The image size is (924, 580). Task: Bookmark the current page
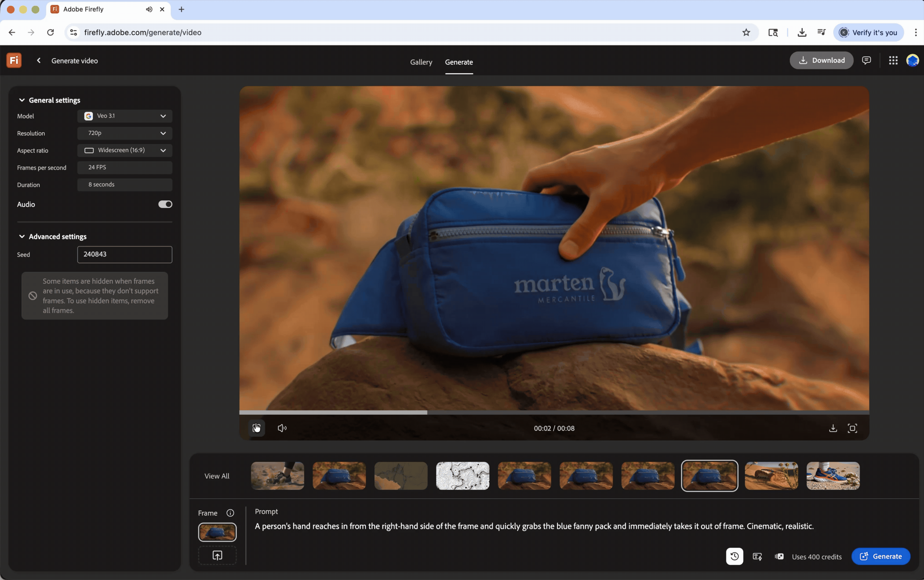(x=746, y=32)
